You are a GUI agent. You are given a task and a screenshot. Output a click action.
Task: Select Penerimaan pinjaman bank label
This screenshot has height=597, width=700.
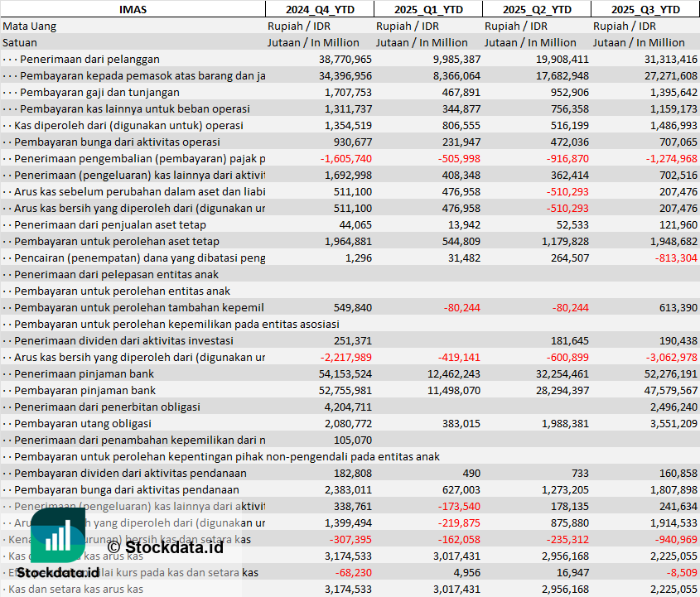point(84,373)
